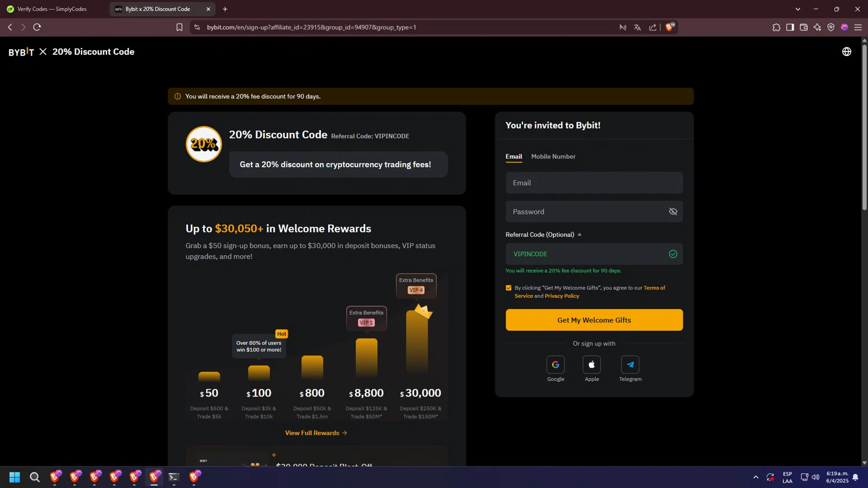Click the $800 reward amount

coord(312,393)
